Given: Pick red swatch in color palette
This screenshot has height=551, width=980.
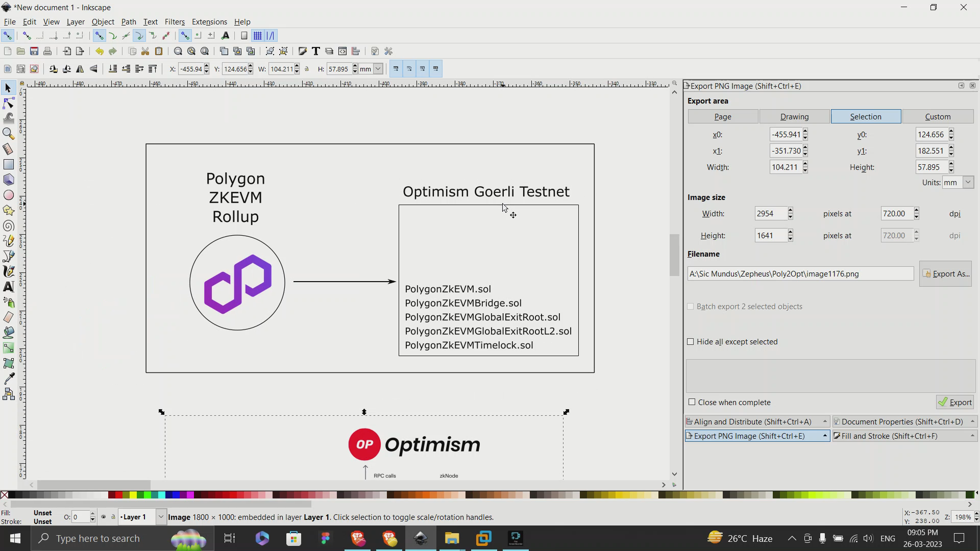Looking at the screenshot, I should (x=119, y=495).
